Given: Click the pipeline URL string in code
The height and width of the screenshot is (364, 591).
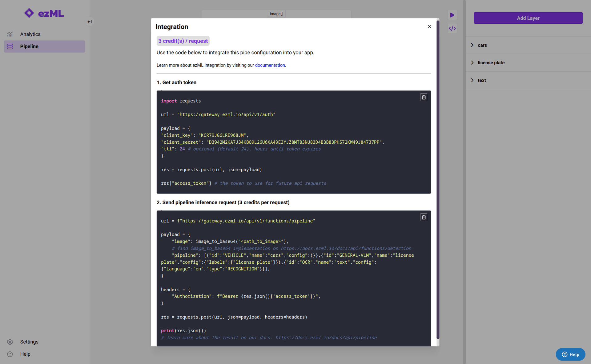Looking at the screenshot, I should point(246,221).
